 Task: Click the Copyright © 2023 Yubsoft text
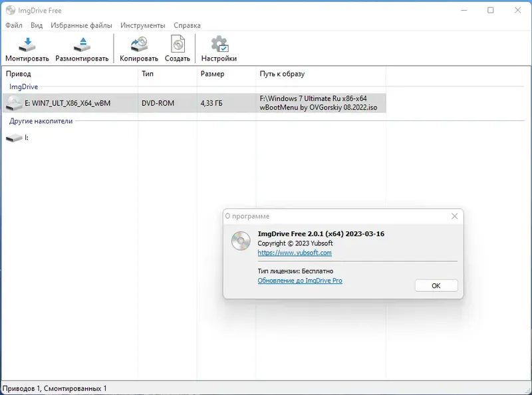click(x=295, y=243)
